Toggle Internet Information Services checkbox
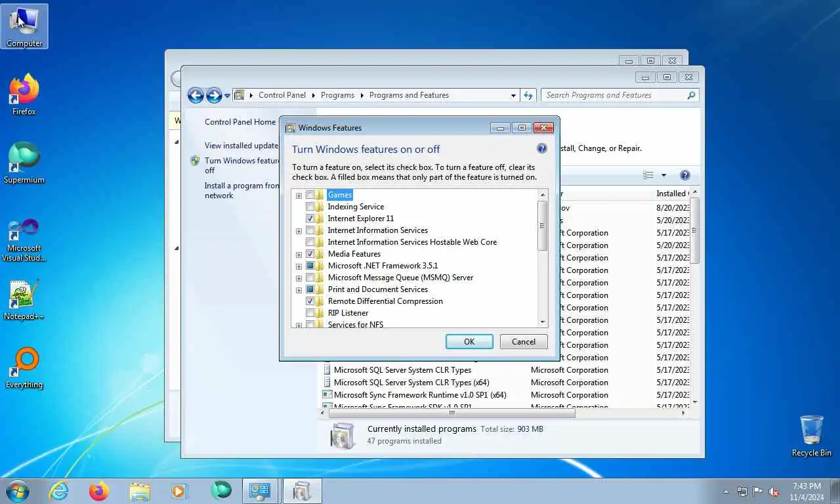840x504 pixels. coord(310,230)
